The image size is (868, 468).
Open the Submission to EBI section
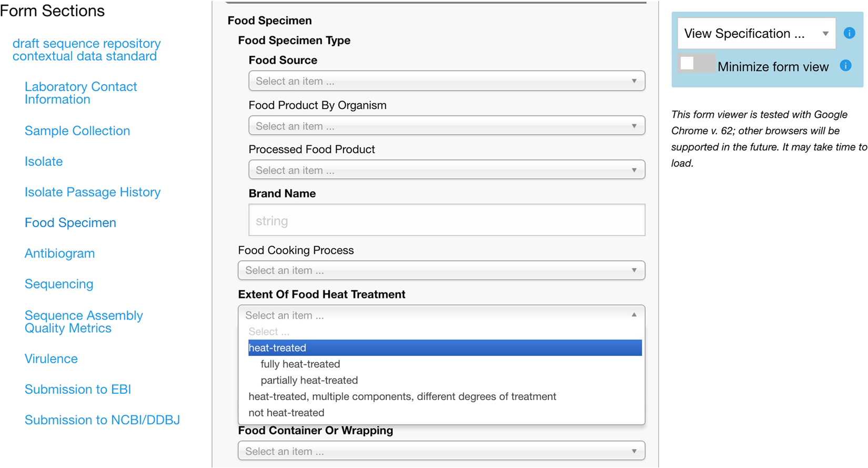pyautogui.click(x=77, y=390)
